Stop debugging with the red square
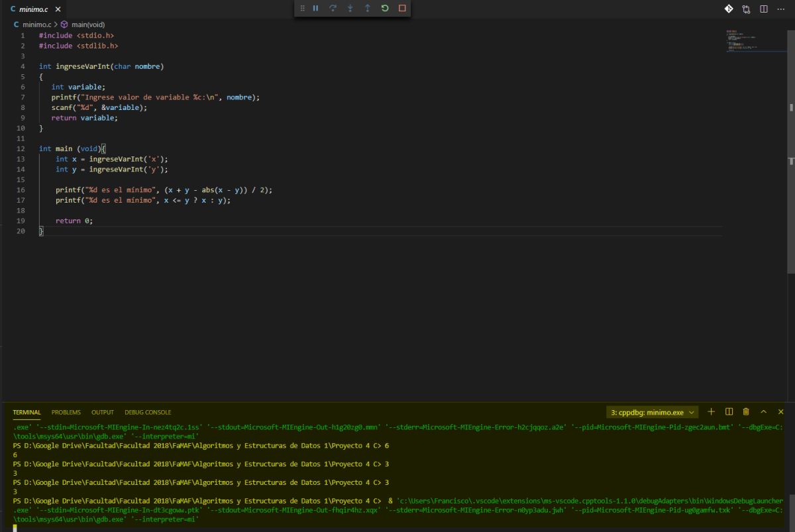795x532 pixels. (402, 9)
